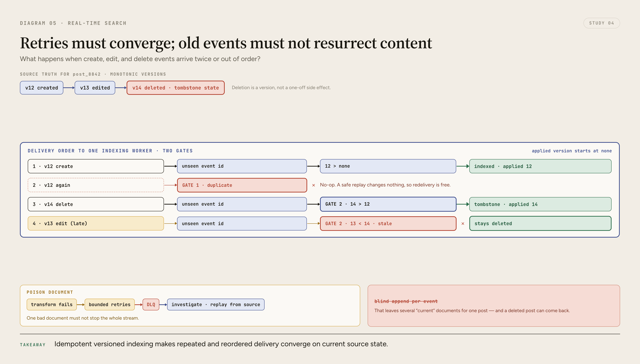Click the 'POISON DOCUMENT' heading
Screen dimensions: 640x364
[x=50, y=292]
